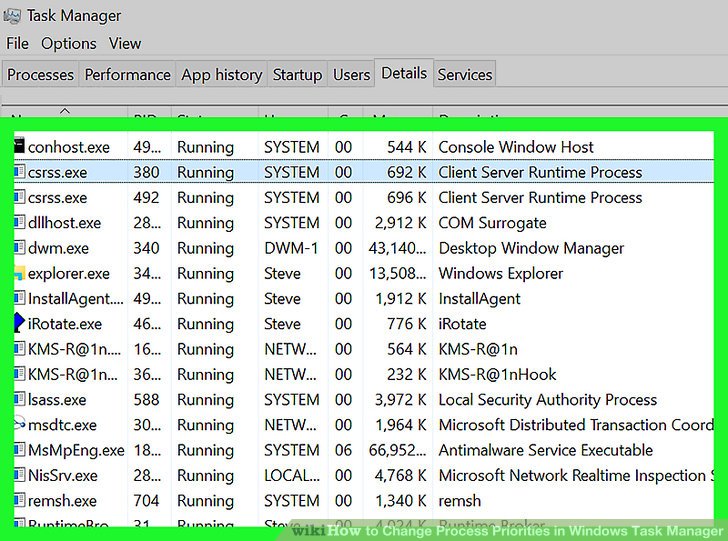Select the msdtc.exe process name
Image resolution: width=728 pixels, height=541 pixels.
62,425
